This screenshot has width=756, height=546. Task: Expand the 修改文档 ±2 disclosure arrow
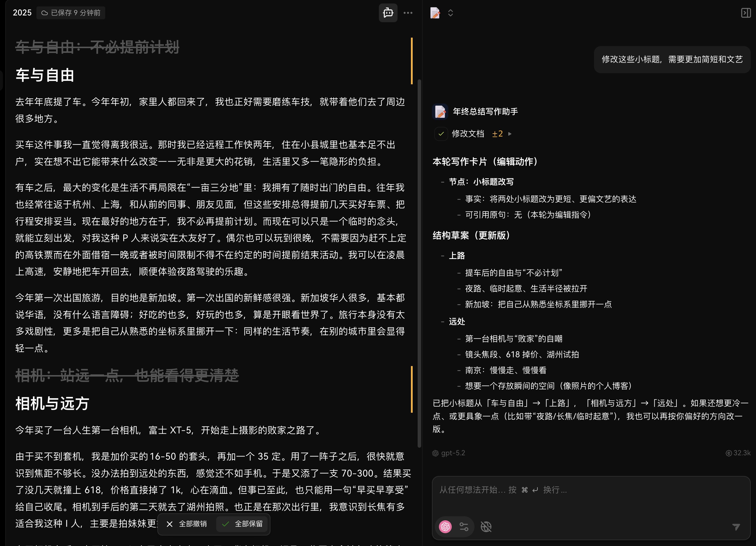[510, 134]
